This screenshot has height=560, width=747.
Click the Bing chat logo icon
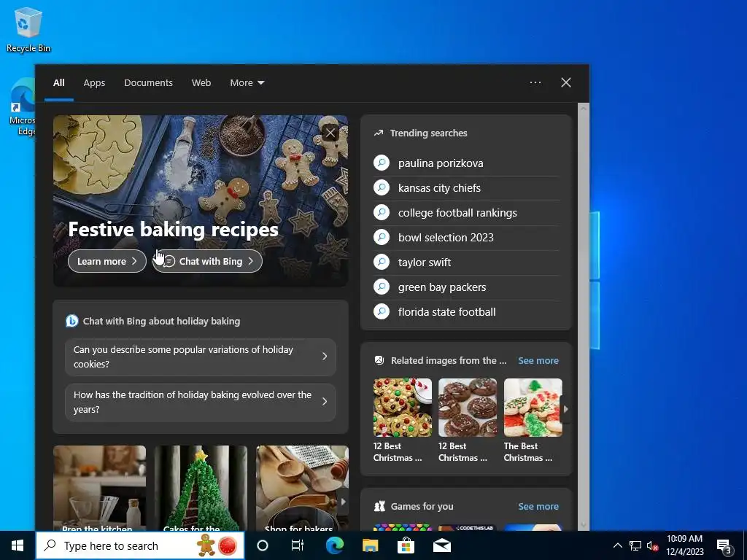72,321
